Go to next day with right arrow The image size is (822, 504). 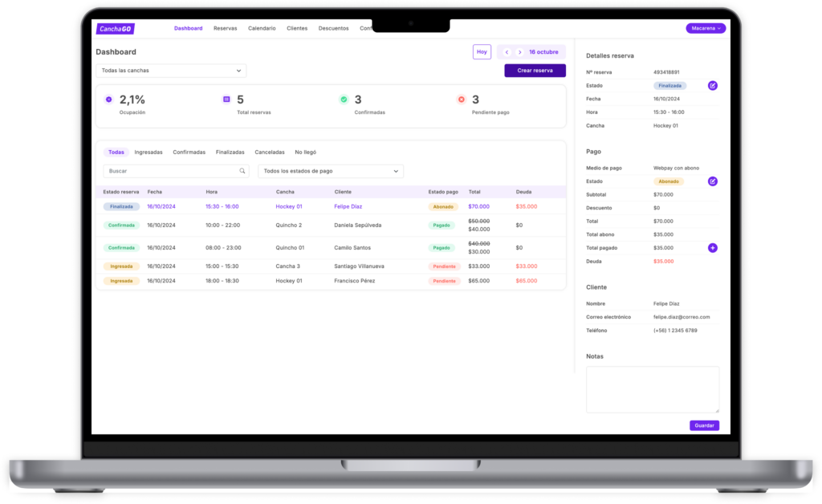520,52
